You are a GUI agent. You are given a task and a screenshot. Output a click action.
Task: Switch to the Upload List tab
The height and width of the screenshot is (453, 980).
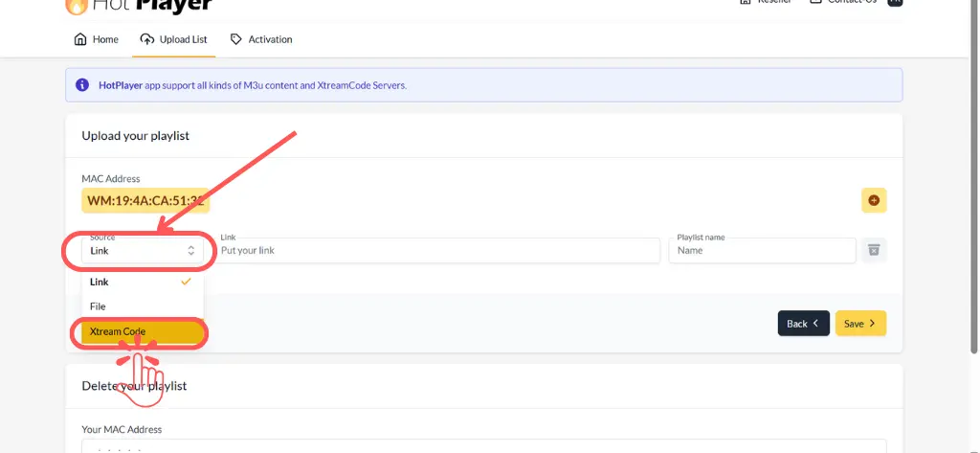pos(174,39)
